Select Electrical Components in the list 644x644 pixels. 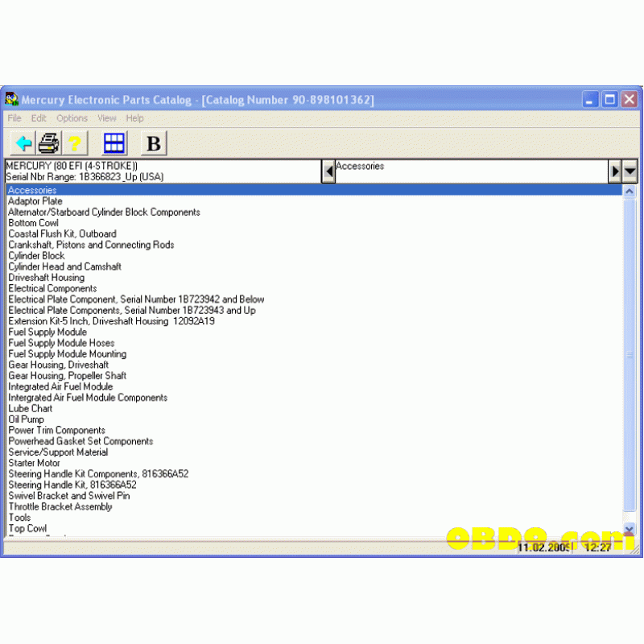click(52, 288)
